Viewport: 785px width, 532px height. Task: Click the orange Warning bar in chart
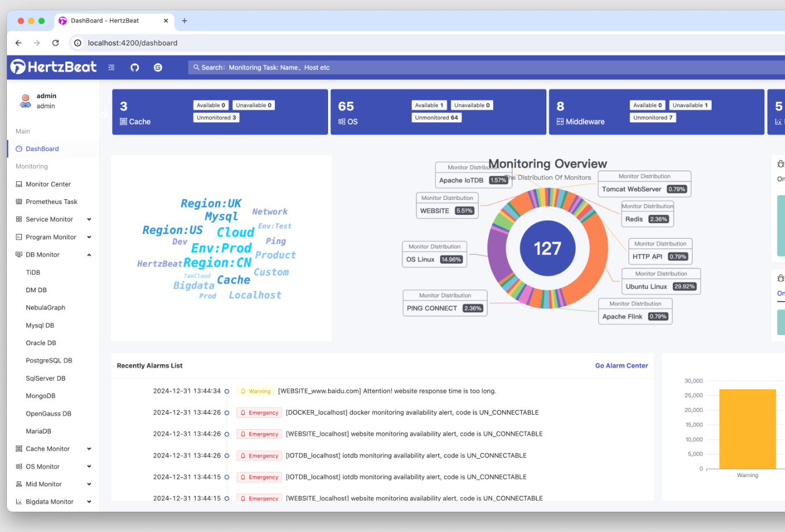(x=747, y=429)
